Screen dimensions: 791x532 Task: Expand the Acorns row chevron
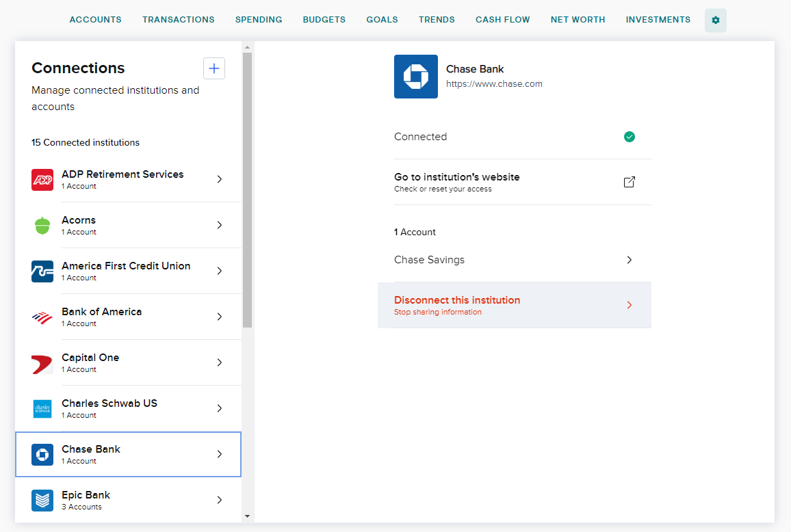tap(220, 225)
